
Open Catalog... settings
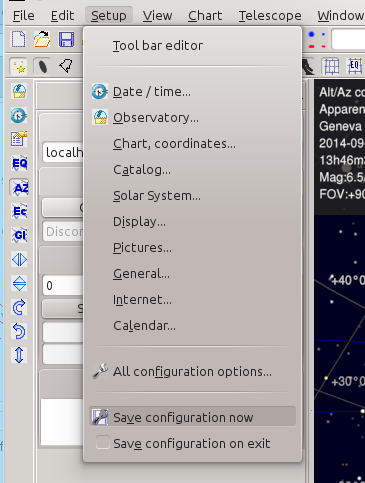(192, 170)
